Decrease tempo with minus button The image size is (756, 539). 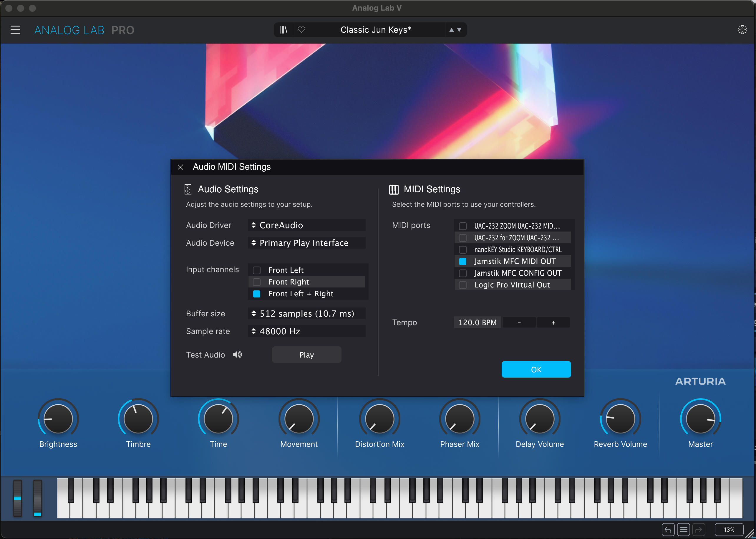519,322
